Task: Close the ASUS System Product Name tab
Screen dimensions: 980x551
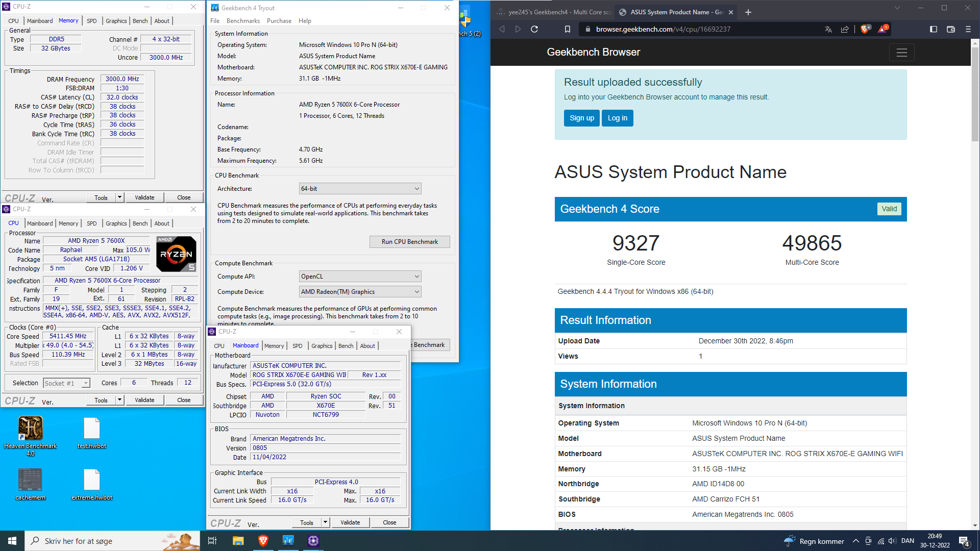Action: 731,12
